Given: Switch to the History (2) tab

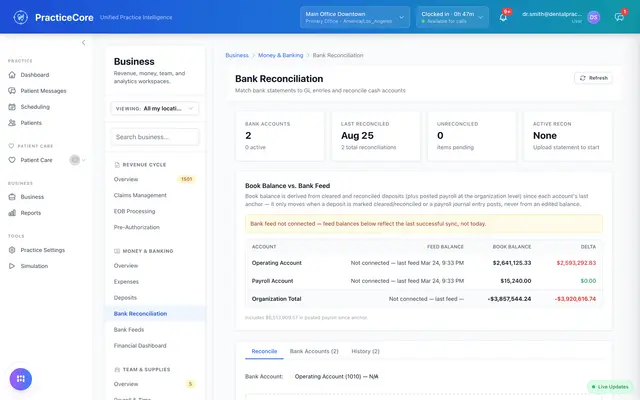Looking at the screenshot, I should 365,351.
